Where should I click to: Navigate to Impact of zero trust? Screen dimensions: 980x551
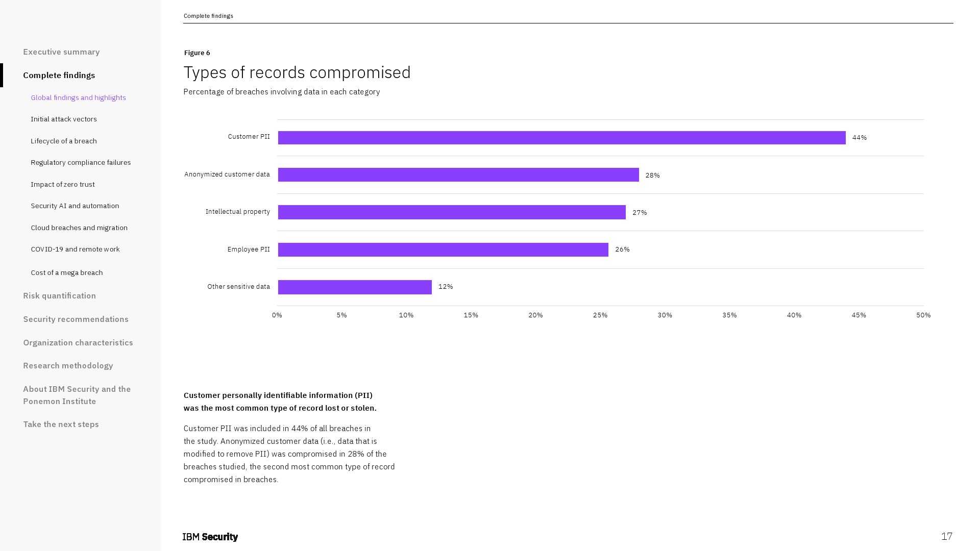(63, 185)
